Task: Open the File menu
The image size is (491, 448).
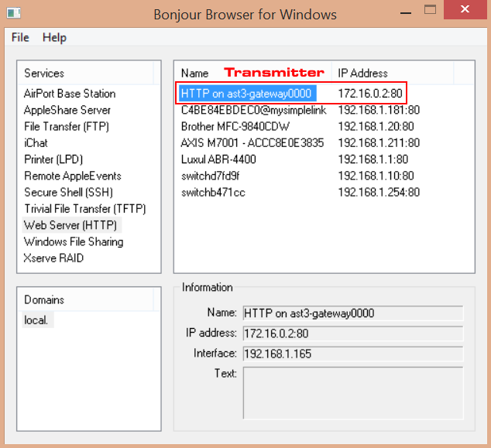Action: click(20, 37)
